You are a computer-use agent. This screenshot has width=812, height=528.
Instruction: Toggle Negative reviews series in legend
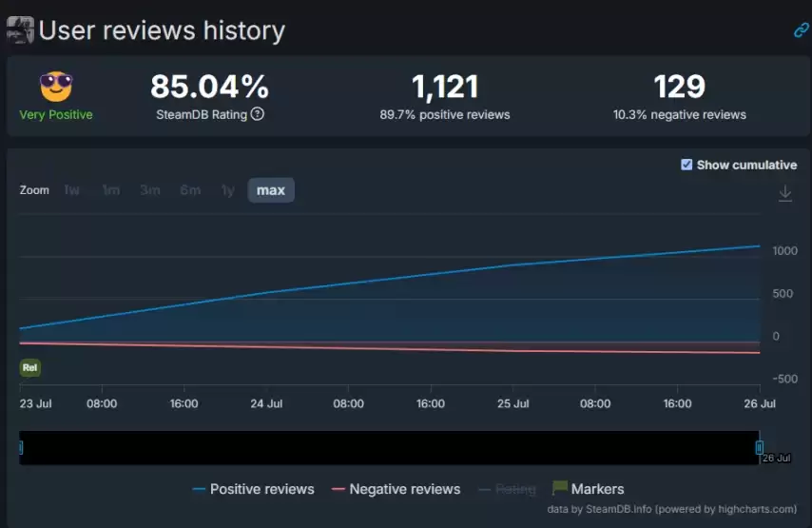pos(396,489)
